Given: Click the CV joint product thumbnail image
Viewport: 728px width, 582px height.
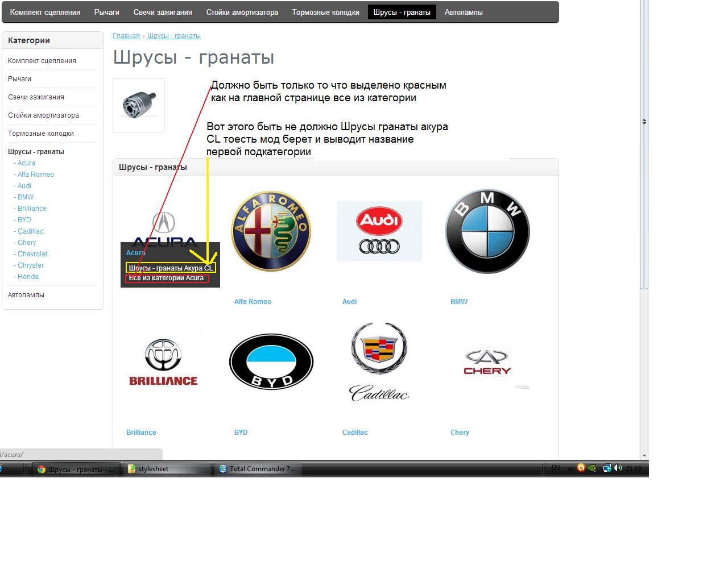Looking at the screenshot, I should 139,105.
